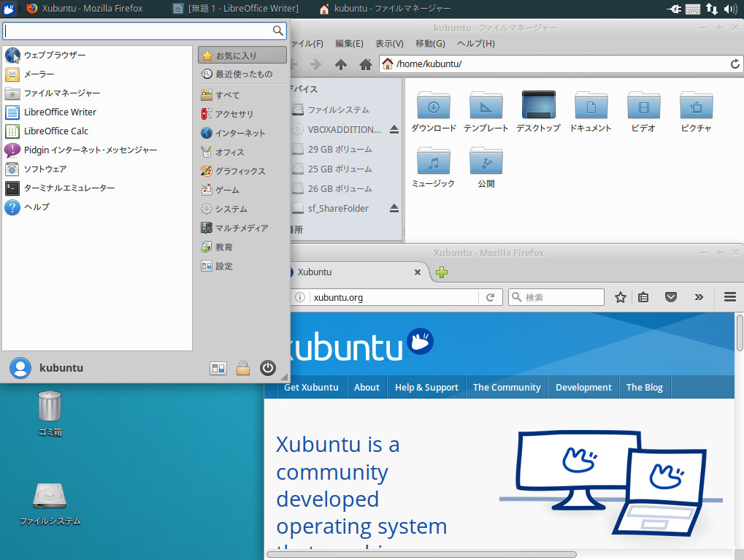Click home icon in file manager toolbar

click(365, 64)
